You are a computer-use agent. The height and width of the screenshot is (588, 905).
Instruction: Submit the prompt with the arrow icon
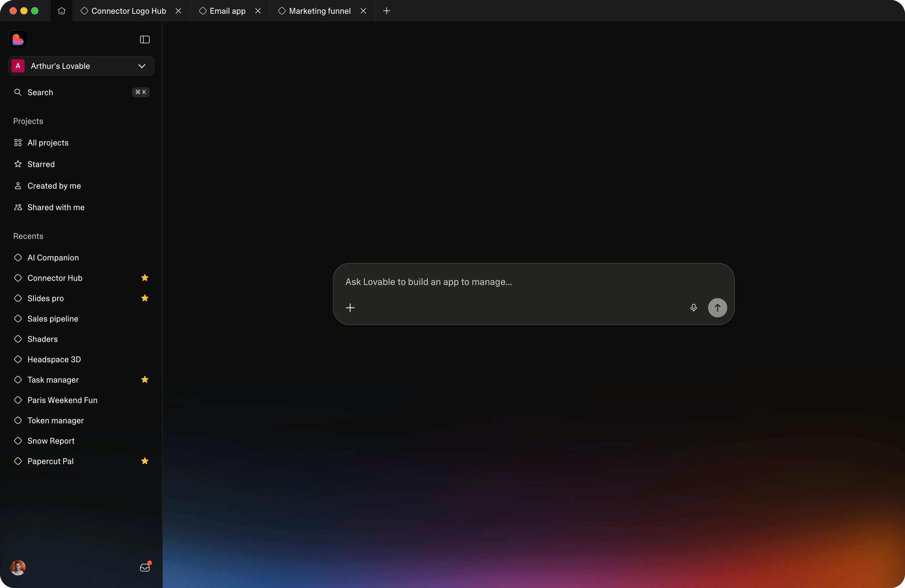pyautogui.click(x=717, y=308)
